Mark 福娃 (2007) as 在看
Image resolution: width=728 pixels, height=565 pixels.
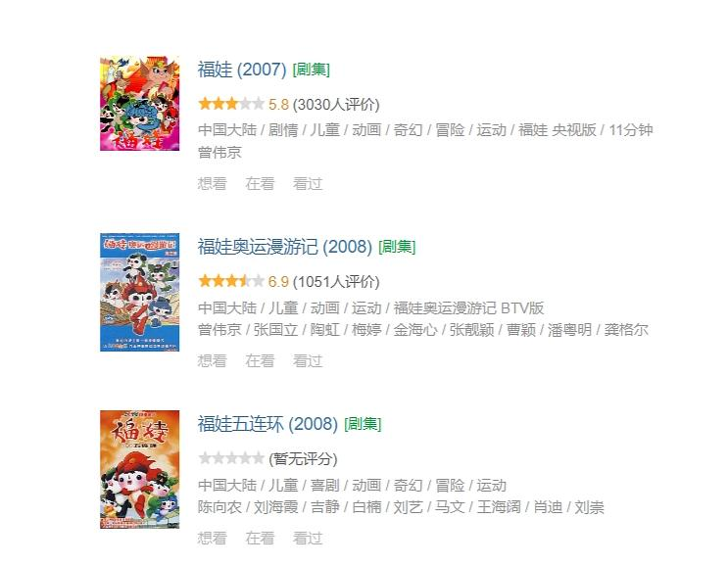(x=260, y=184)
